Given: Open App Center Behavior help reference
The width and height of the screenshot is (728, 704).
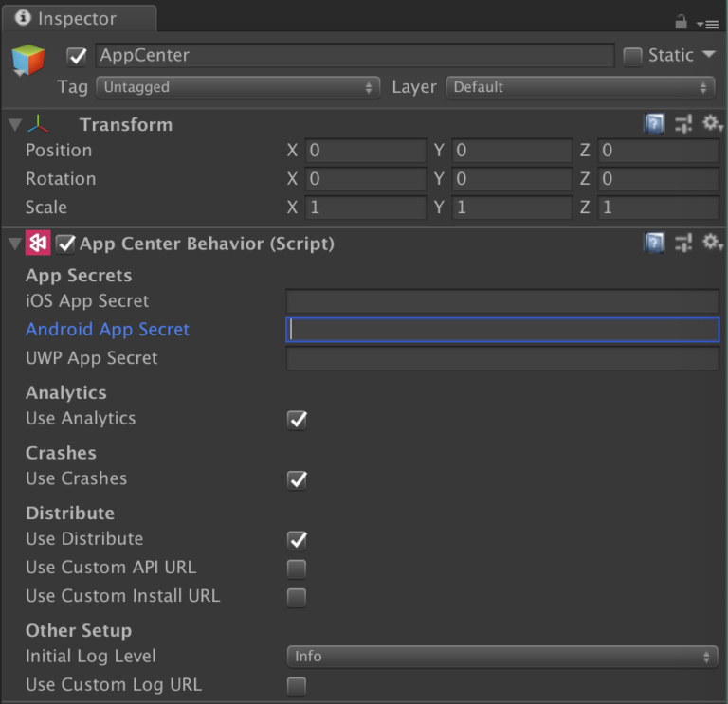Looking at the screenshot, I should point(654,243).
